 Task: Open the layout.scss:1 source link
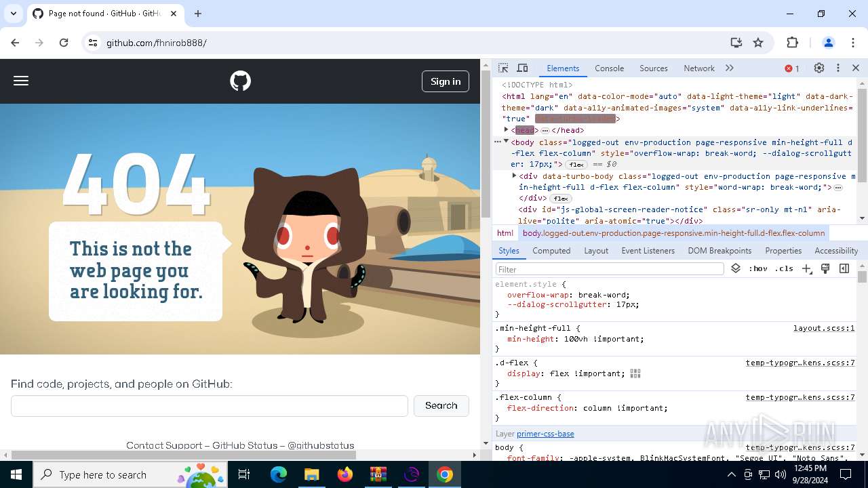coord(824,329)
